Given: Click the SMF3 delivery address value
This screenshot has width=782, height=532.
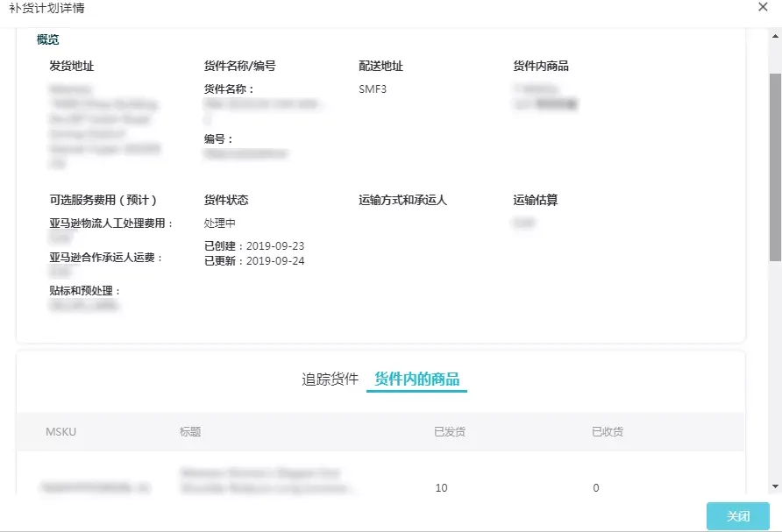Looking at the screenshot, I should point(373,89).
